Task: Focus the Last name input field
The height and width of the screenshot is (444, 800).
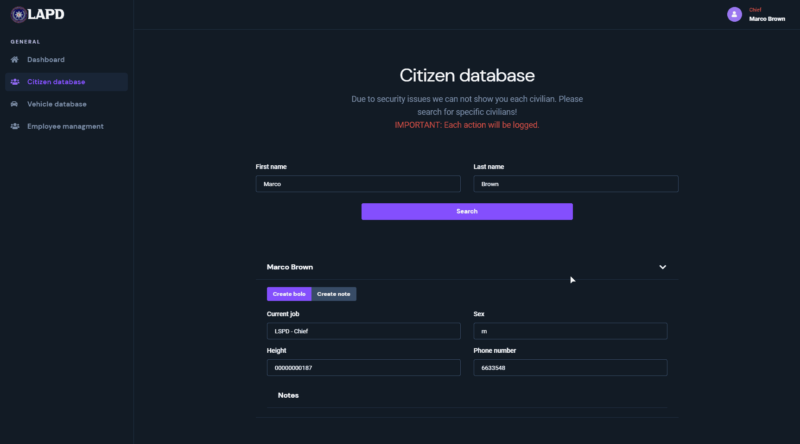Action: pyautogui.click(x=576, y=184)
